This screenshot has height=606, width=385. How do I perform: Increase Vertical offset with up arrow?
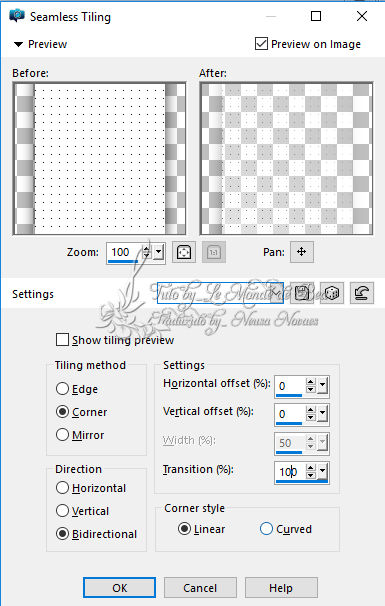[x=310, y=410]
